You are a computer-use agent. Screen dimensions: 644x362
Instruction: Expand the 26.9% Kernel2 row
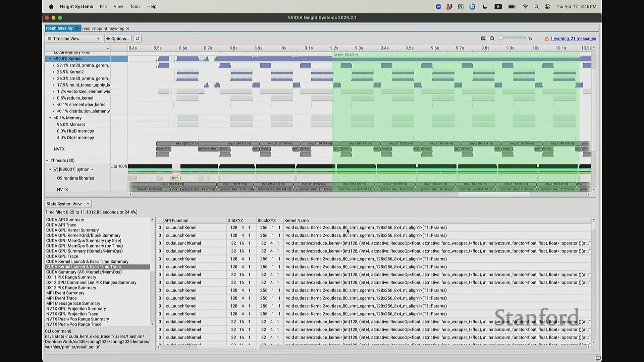pos(53,72)
